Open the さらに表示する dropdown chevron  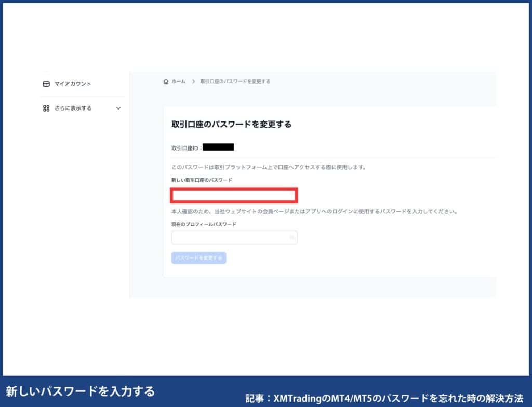click(x=118, y=108)
